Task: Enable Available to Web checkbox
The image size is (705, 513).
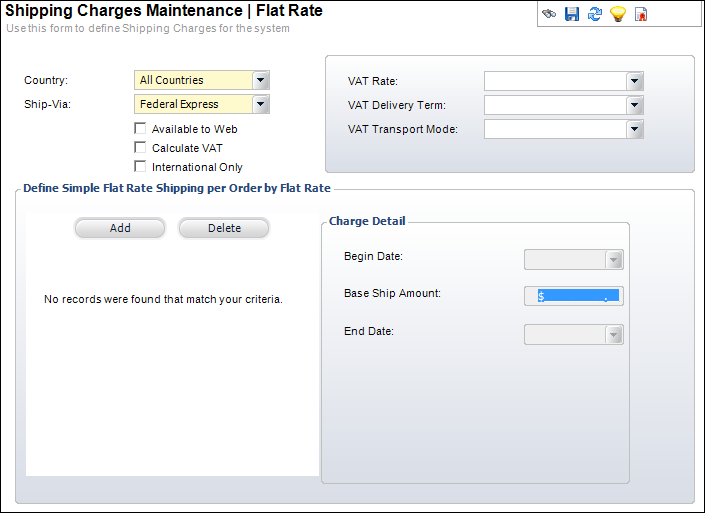Action: click(140, 129)
